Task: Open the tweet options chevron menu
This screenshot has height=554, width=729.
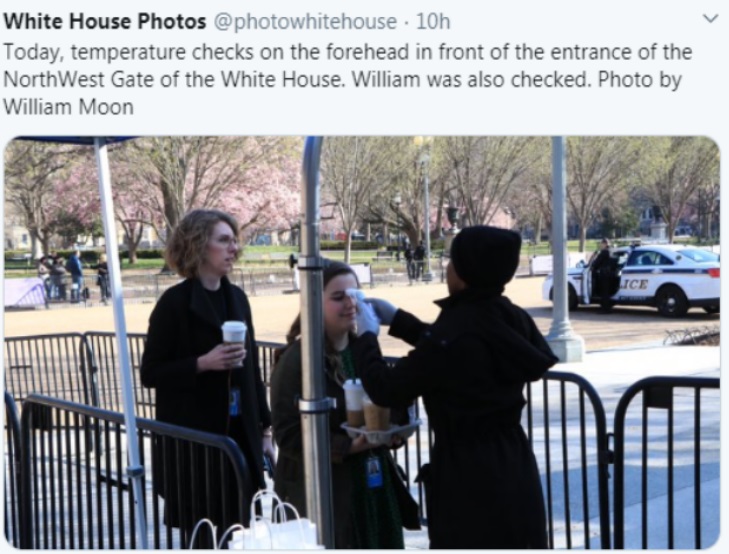Action: [710, 19]
